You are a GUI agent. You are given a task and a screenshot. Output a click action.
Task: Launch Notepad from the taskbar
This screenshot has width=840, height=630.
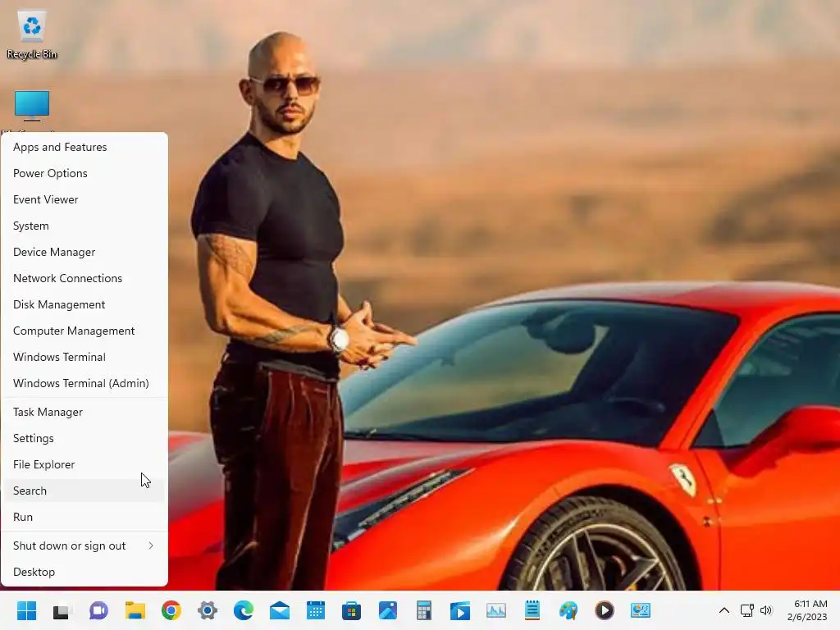tap(532, 610)
